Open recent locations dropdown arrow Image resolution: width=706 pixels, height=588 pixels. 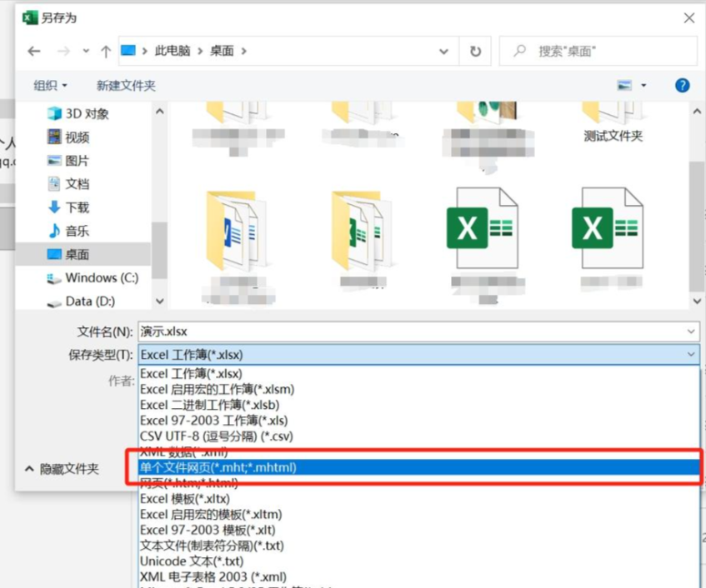point(86,52)
